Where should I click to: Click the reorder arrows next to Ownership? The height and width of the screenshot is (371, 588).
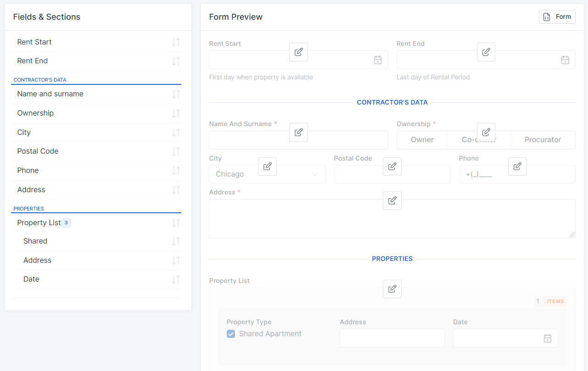coord(176,113)
